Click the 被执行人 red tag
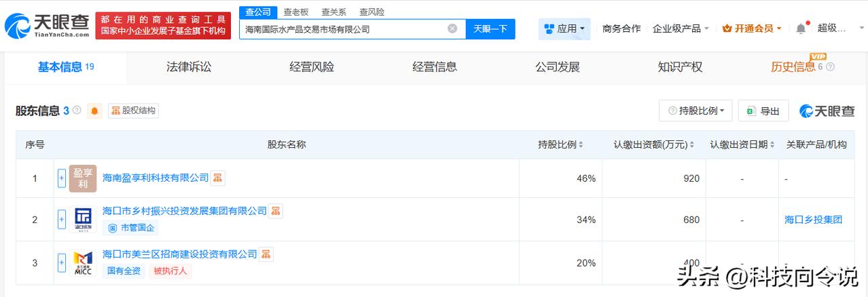The height and width of the screenshot is (297, 868). (x=170, y=271)
